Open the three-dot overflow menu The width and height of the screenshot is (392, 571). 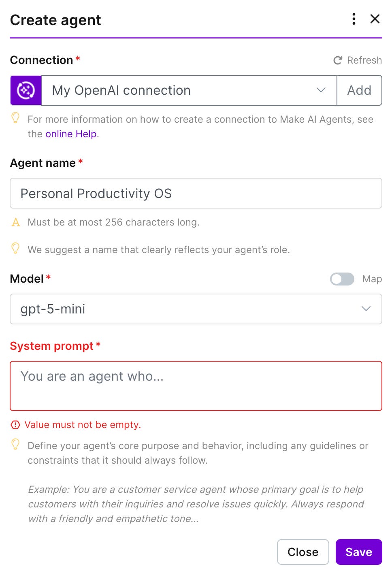[x=353, y=19]
